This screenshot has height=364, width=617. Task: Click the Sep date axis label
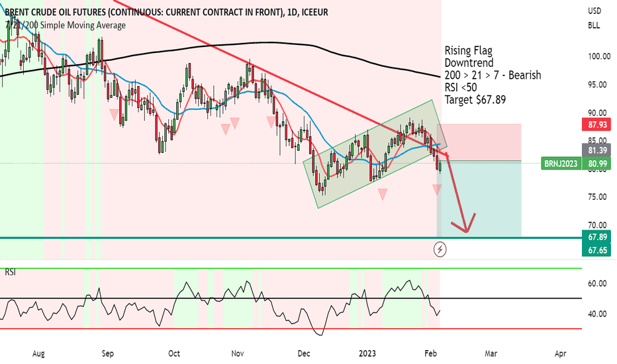point(107,353)
